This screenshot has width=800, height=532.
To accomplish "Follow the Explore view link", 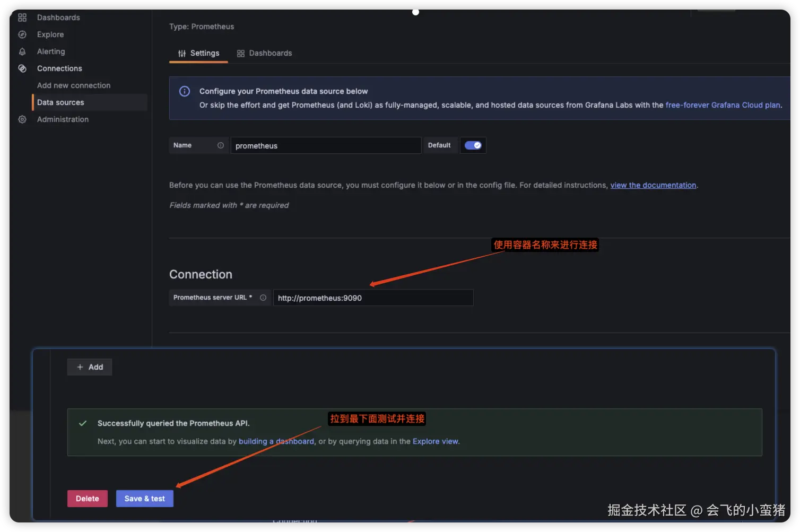I will [436, 441].
